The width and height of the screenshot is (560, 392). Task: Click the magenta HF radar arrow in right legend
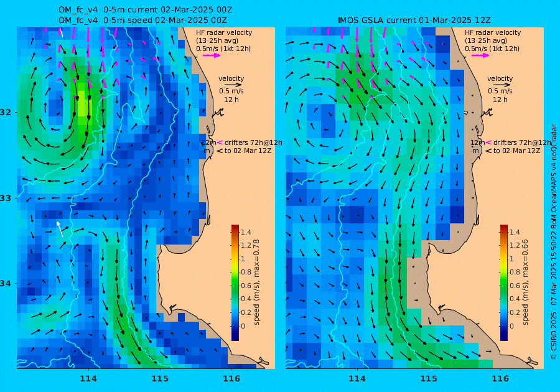pos(480,55)
